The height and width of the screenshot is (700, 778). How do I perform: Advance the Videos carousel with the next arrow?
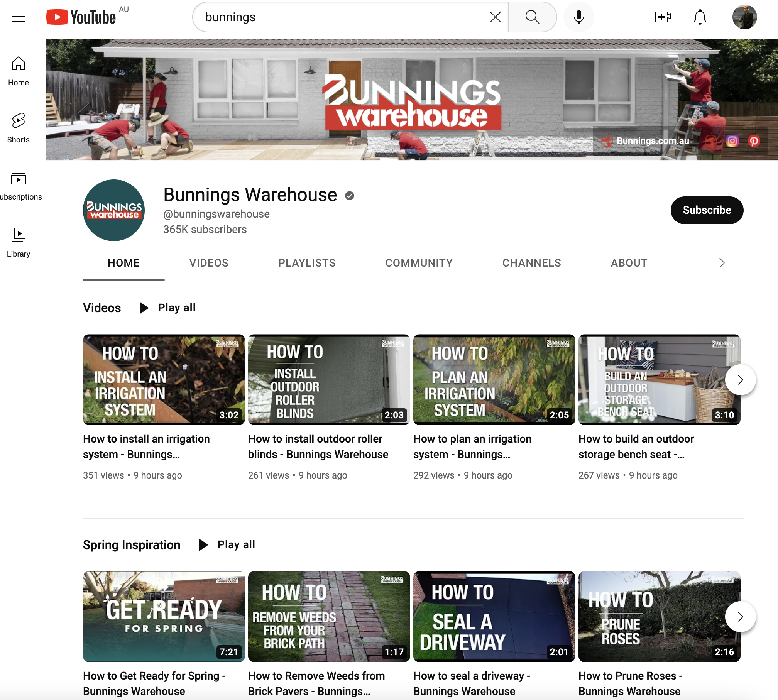coord(740,380)
